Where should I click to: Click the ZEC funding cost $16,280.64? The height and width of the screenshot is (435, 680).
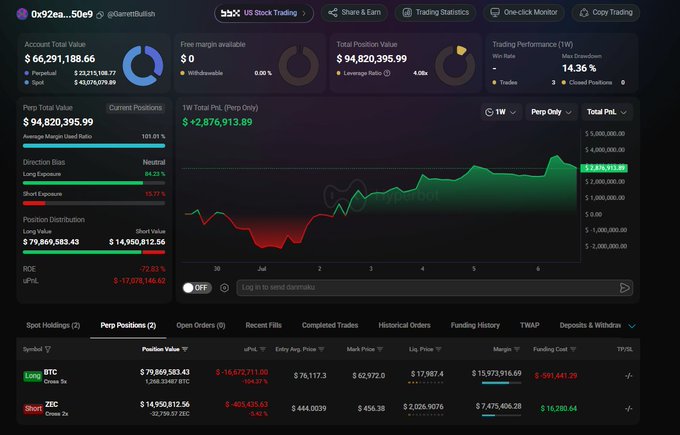559,408
